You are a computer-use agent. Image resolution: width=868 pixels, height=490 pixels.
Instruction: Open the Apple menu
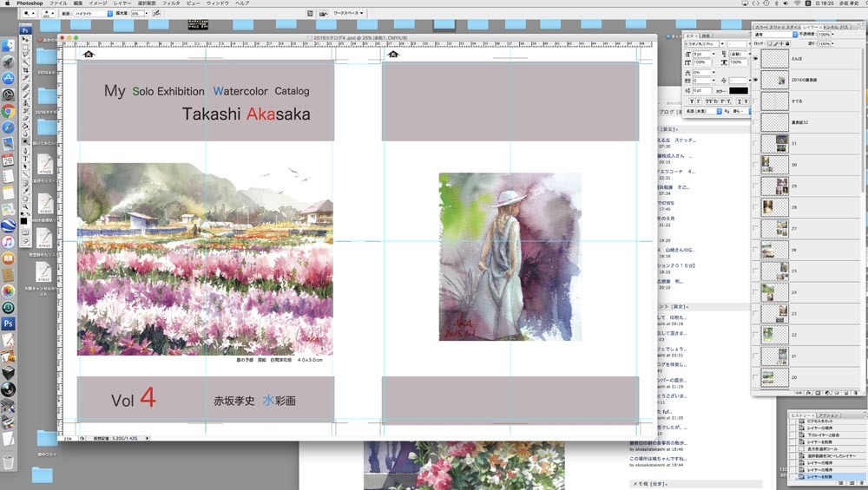[7, 3]
